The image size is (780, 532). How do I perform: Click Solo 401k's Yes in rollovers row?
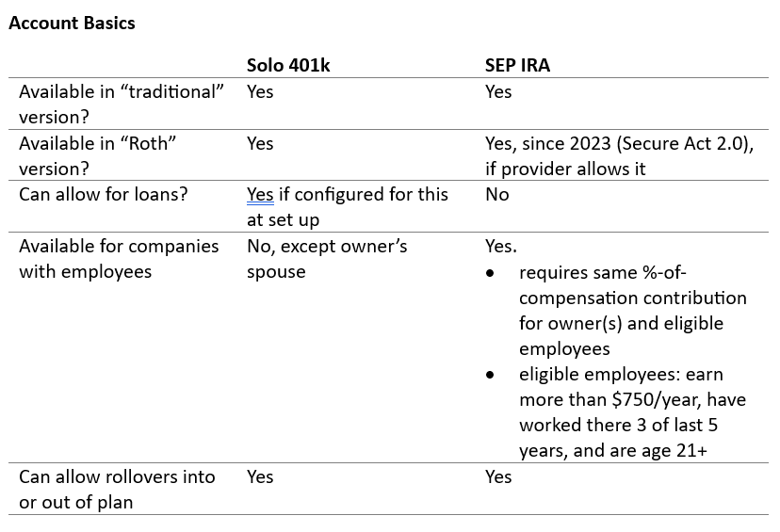click(260, 476)
